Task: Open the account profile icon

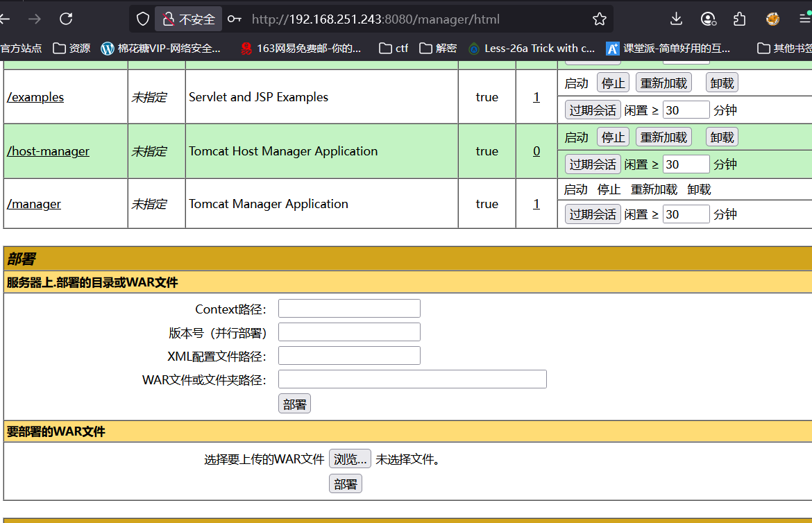Action: click(708, 19)
